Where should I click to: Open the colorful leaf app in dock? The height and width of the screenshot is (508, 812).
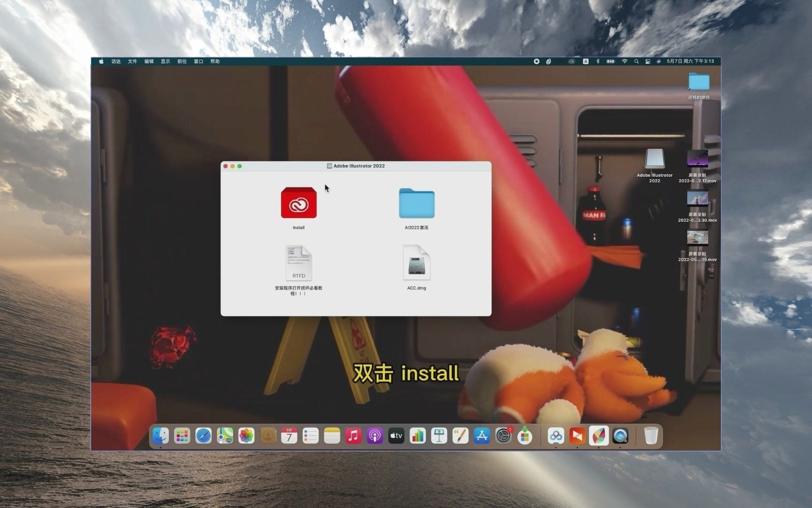pyautogui.click(x=599, y=436)
